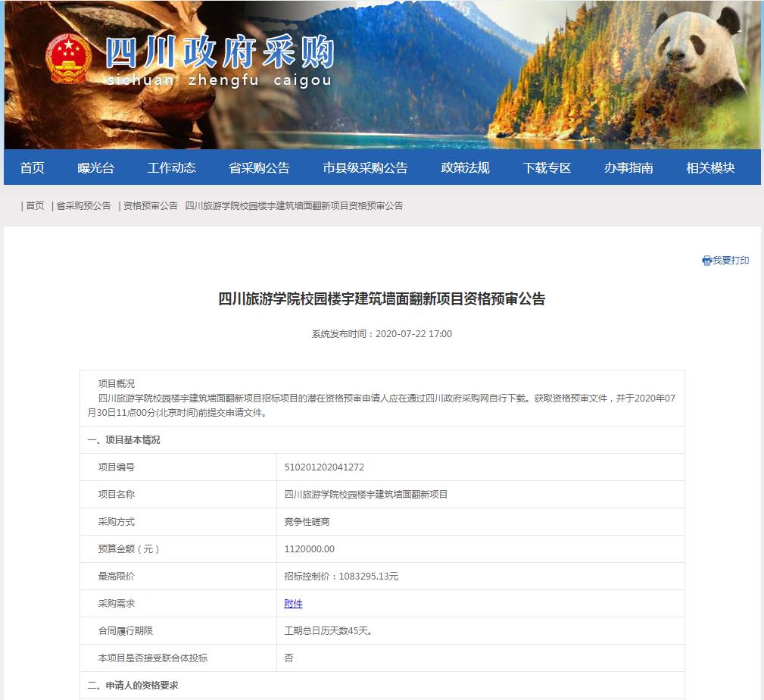Go to 工作动态 in the nav bar
This screenshot has width=764, height=700.
(172, 167)
